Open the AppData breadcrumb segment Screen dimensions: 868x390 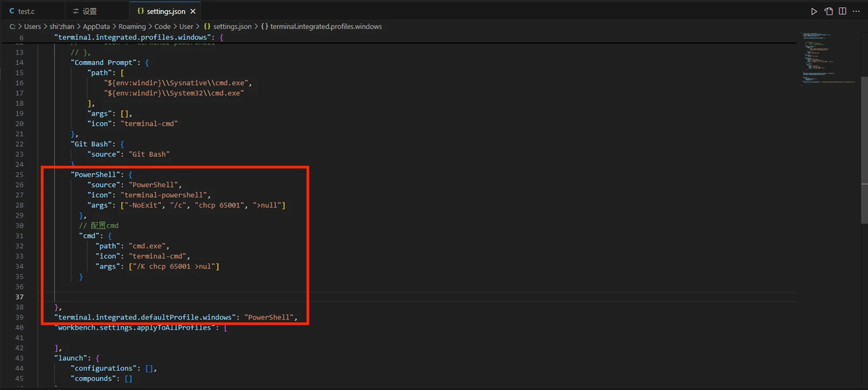[96, 26]
